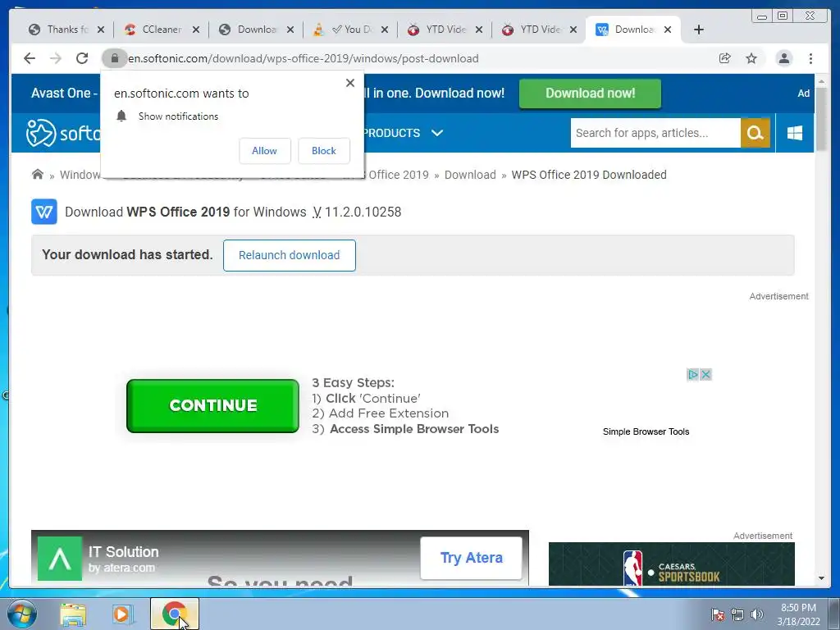Click the Windows platform logo icon
The height and width of the screenshot is (630, 840).
[794, 133]
